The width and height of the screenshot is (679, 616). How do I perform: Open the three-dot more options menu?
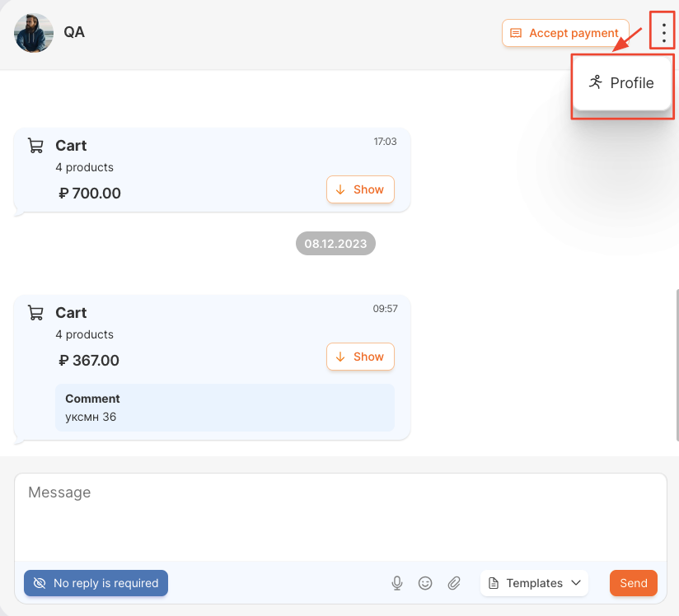[x=663, y=33]
